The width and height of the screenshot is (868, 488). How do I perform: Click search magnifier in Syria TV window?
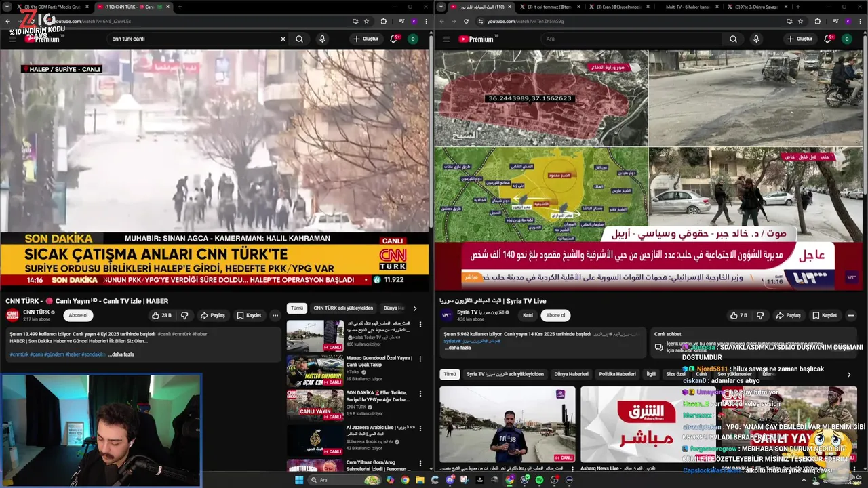(733, 39)
